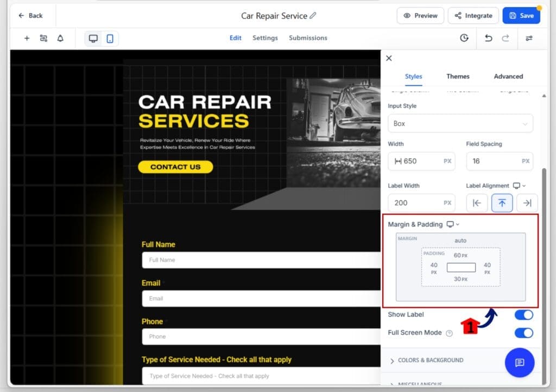Switch to desktop view icon

(93, 39)
